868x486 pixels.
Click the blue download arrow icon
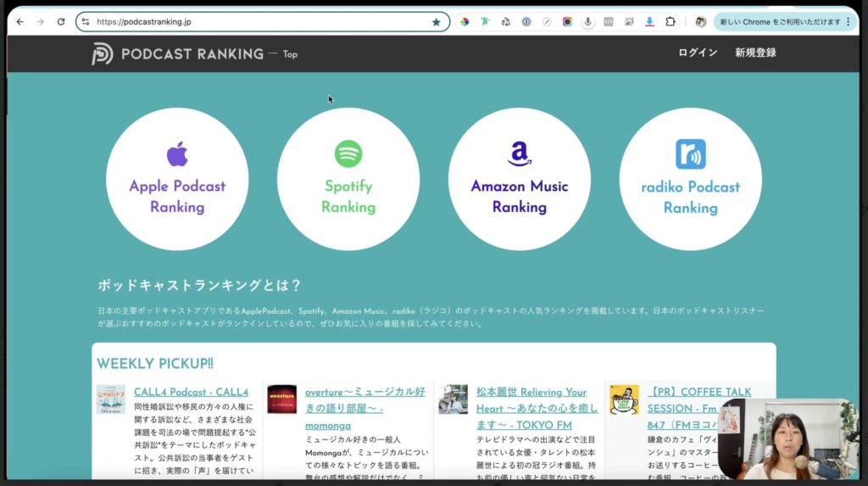point(649,22)
